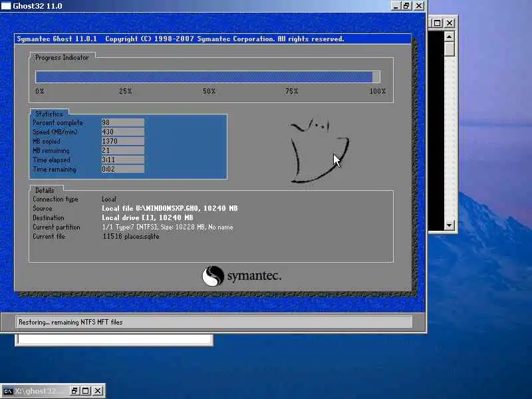Click the X:\ghost32 command prompt icon

(8, 391)
